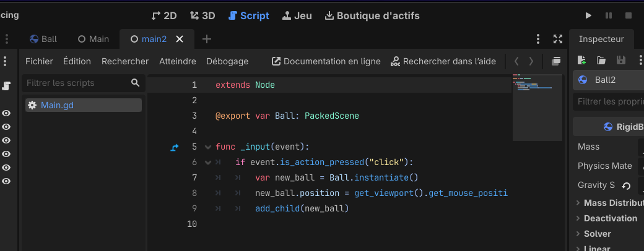Click Rechercher dans l'aide
Viewport: 644px width, 251px height.
pyautogui.click(x=443, y=61)
